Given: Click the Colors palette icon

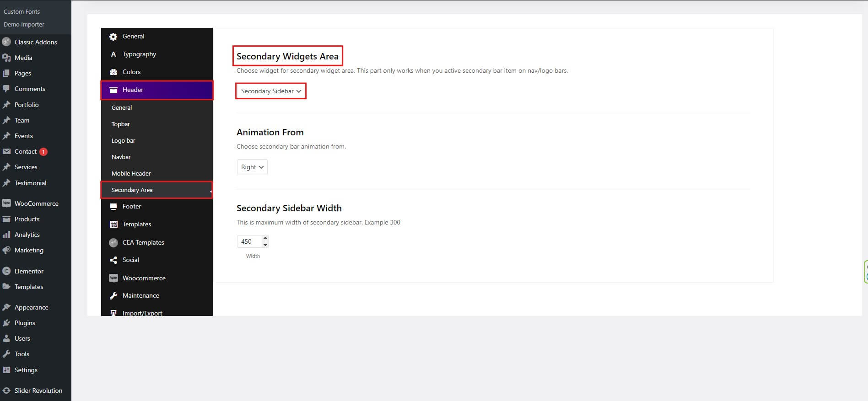Looking at the screenshot, I should [x=113, y=72].
